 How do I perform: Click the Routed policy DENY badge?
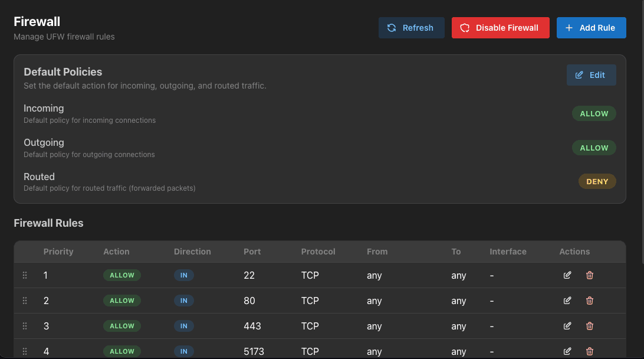597,181
